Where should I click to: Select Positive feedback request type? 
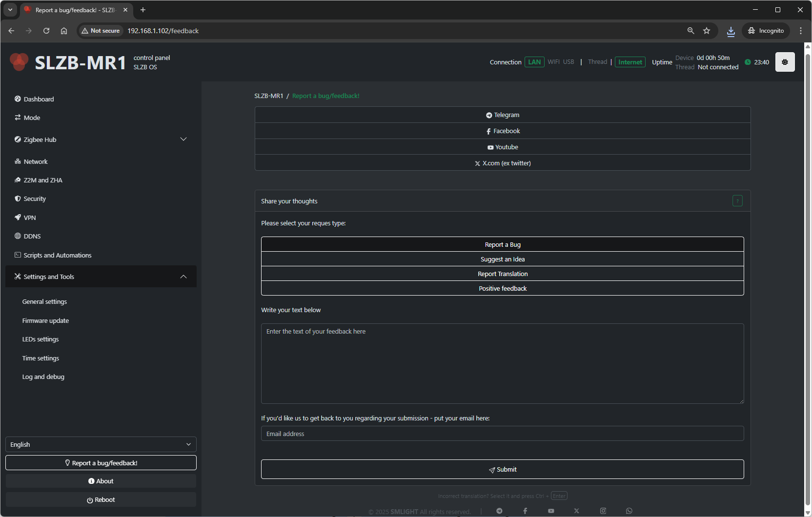pos(502,288)
